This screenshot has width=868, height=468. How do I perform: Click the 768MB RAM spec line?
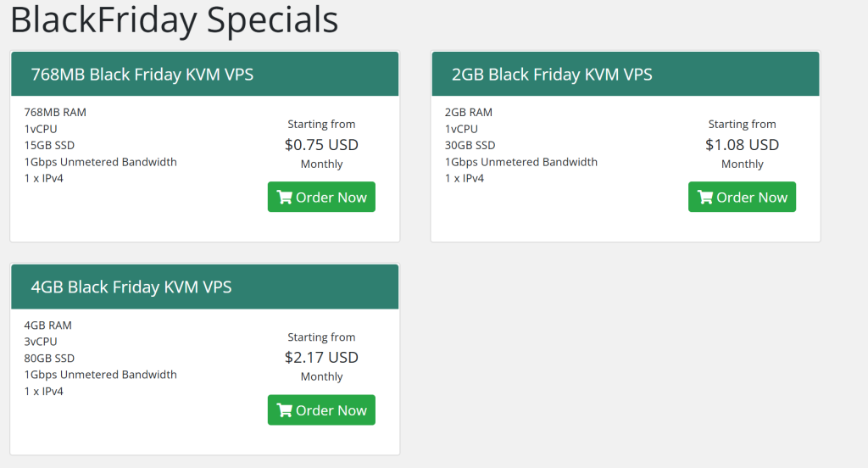pyautogui.click(x=55, y=112)
